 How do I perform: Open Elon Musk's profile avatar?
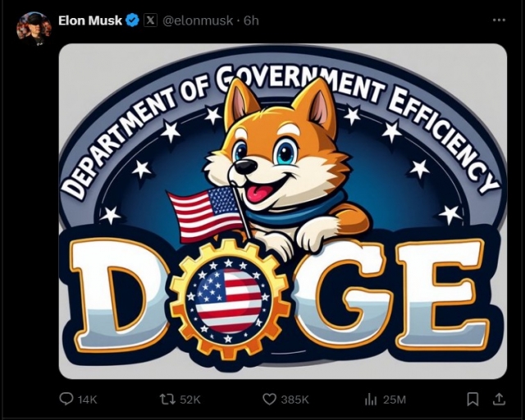(x=34, y=29)
